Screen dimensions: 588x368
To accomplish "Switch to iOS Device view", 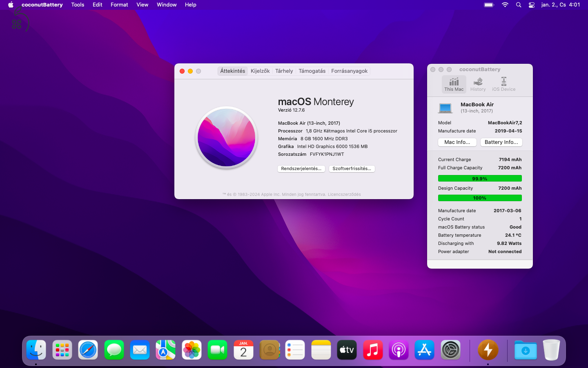I will tap(503, 84).
